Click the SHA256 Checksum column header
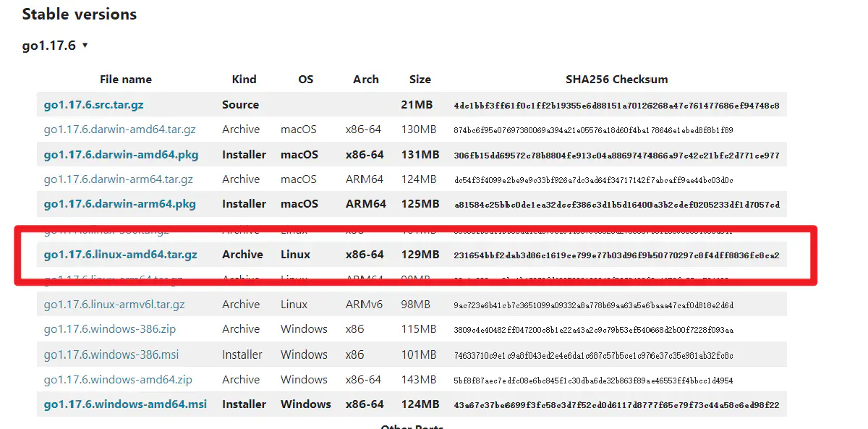This screenshot has height=429, width=868. (x=616, y=80)
